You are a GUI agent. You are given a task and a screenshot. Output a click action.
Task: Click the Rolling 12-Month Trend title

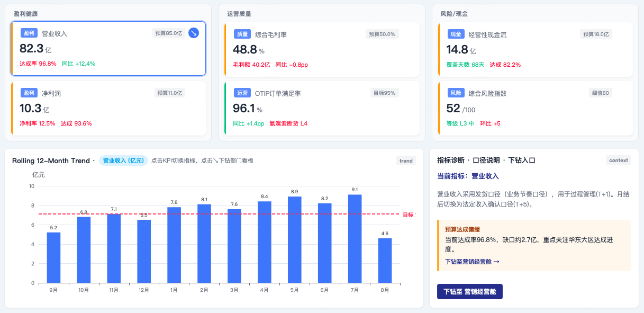51,160
